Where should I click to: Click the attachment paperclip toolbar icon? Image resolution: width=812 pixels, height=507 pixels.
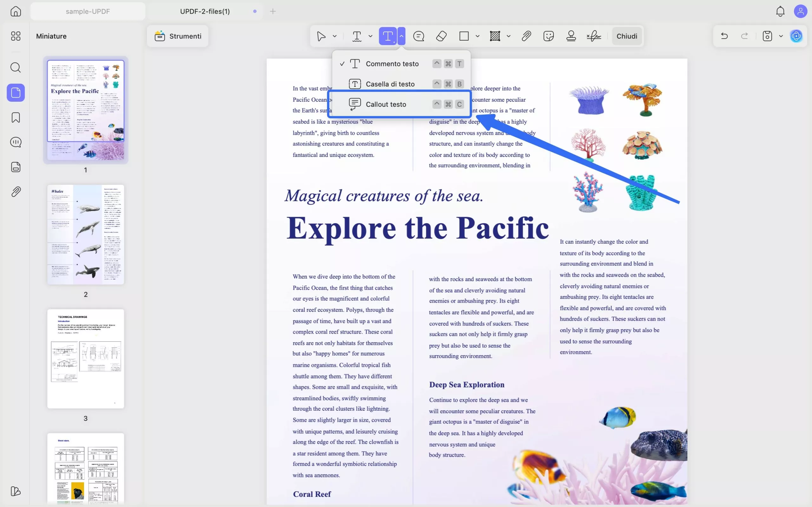(x=526, y=36)
